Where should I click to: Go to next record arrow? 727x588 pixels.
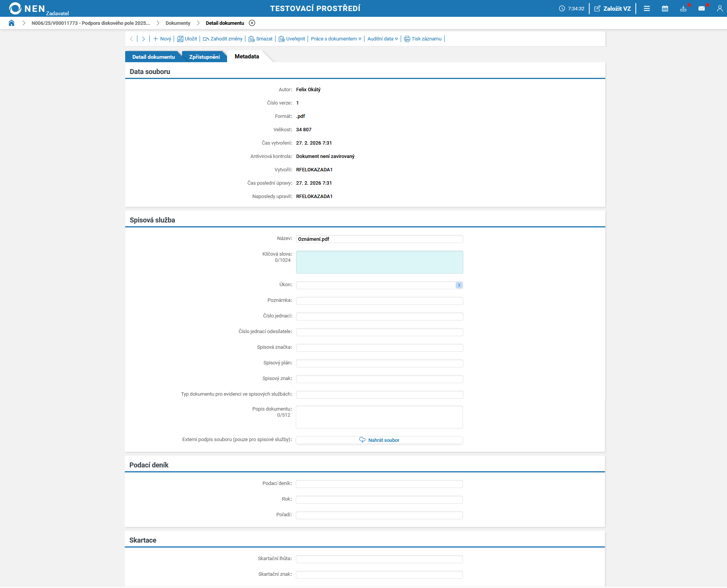pos(143,39)
